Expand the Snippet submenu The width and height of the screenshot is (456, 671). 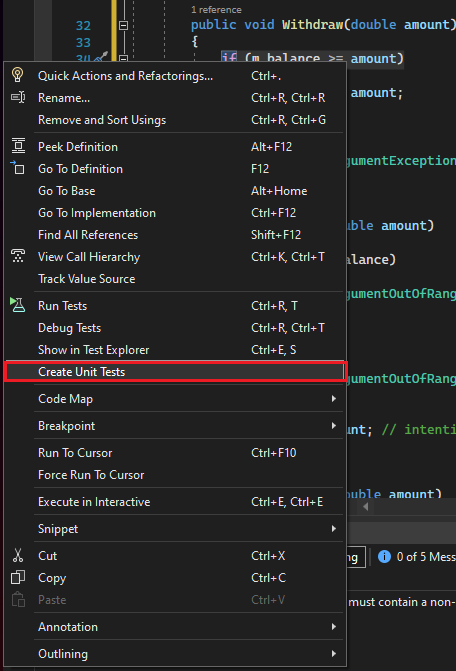tap(333, 529)
